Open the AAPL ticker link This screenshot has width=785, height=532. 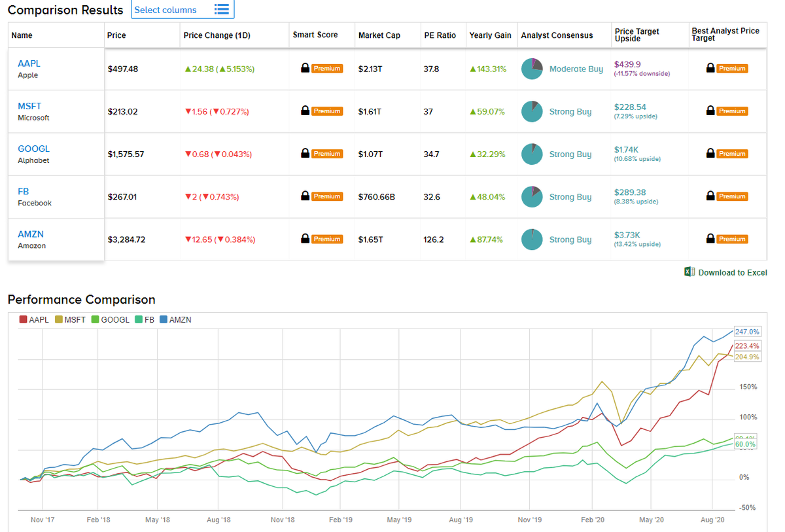(x=29, y=63)
